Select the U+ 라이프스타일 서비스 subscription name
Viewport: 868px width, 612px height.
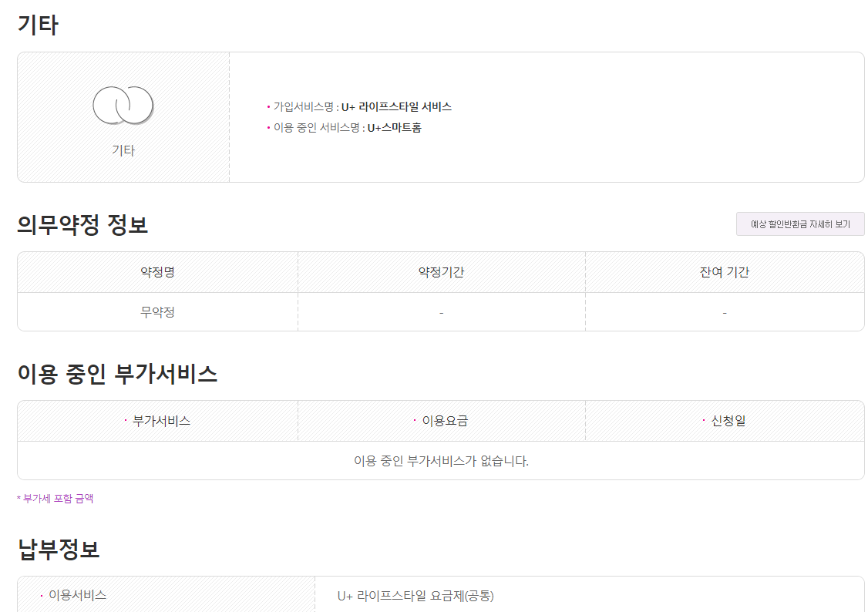(x=396, y=107)
